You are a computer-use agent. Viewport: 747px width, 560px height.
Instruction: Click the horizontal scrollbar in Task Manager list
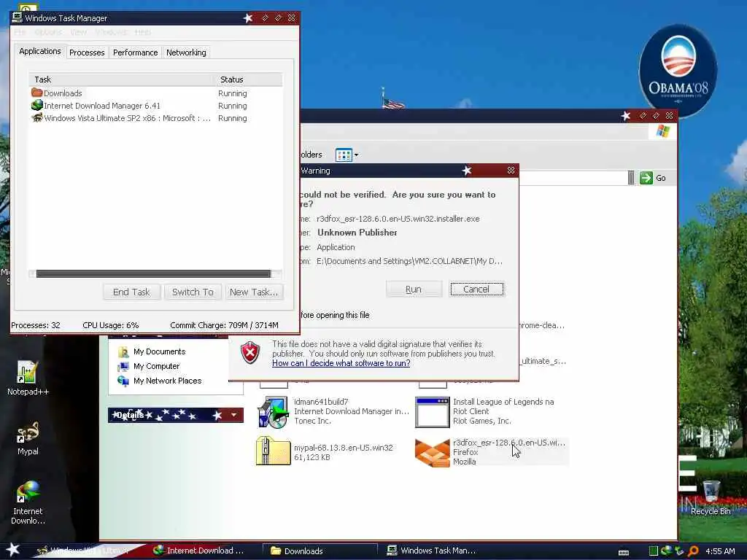click(153, 274)
